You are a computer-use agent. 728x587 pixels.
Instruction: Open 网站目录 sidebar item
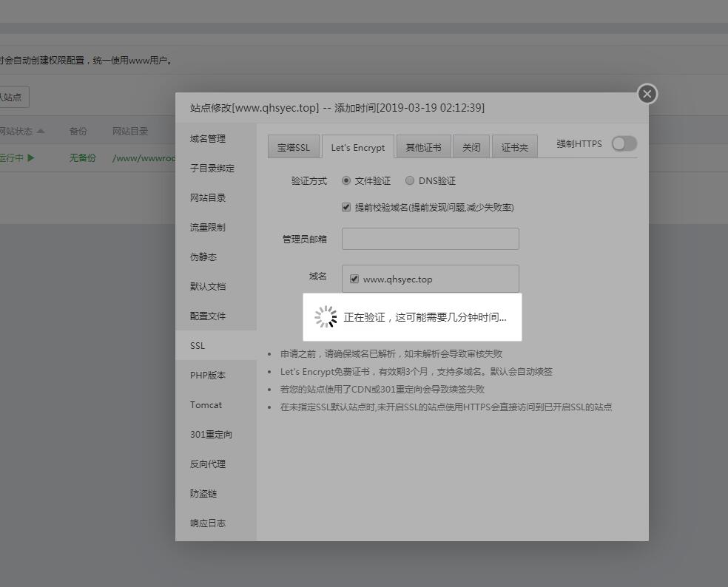coord(216,197)
